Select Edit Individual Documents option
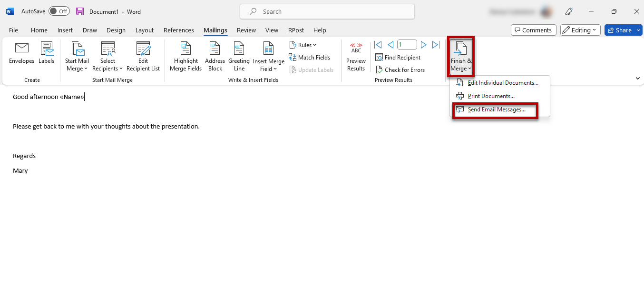Image resolution: width=644 pixels, height=298 pixels. [x=503, y=83]
